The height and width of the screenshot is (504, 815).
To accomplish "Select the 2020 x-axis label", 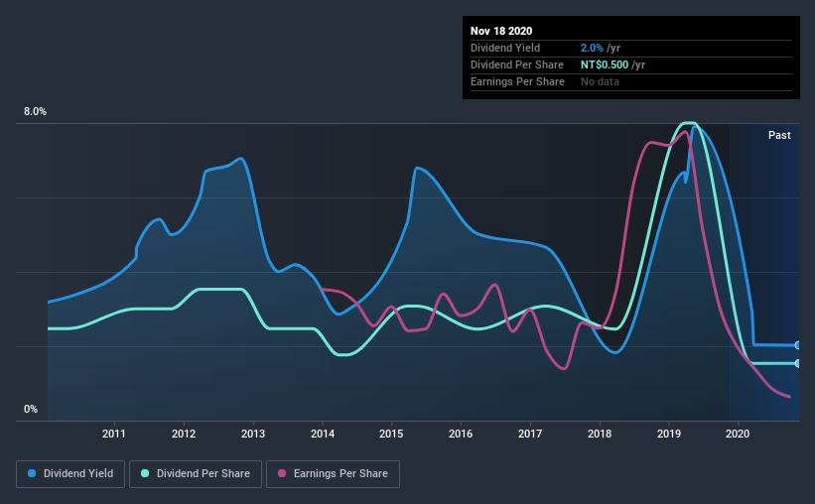I will point(738,434).
